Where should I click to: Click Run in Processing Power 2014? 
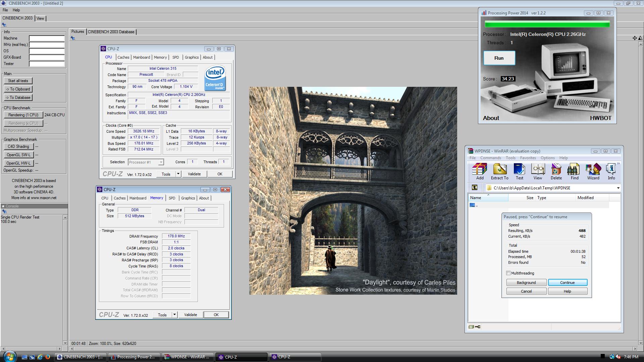tap(499, 58)
